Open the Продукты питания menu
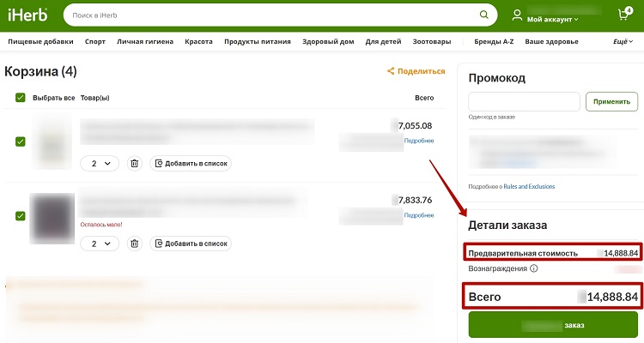The height and width of the screenshot is (343, 644). (258, 41)
